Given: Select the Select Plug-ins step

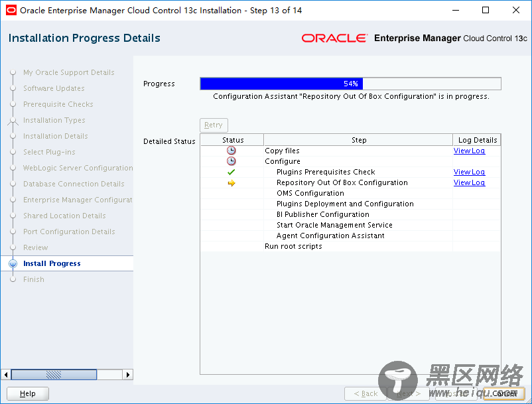Looking at the screenshot, I should tap(49, 152).
